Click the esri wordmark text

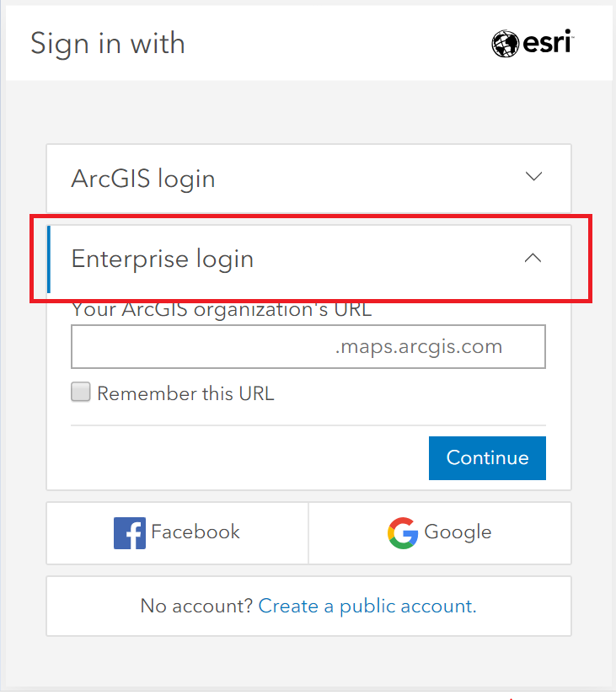pyautogui.click(x=548, y=42)
